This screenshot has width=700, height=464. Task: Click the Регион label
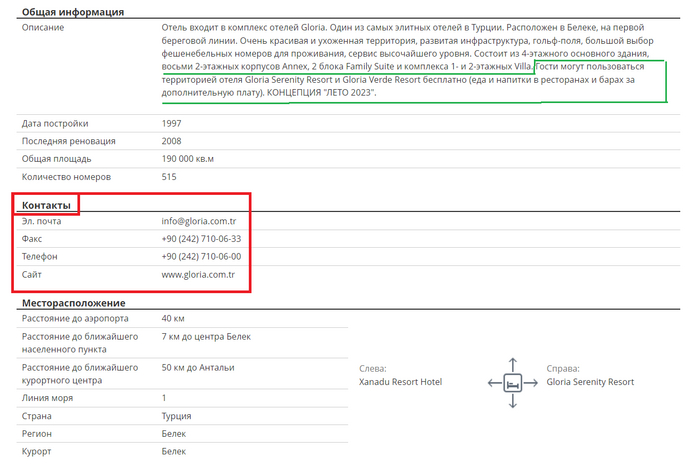[37, 434]
